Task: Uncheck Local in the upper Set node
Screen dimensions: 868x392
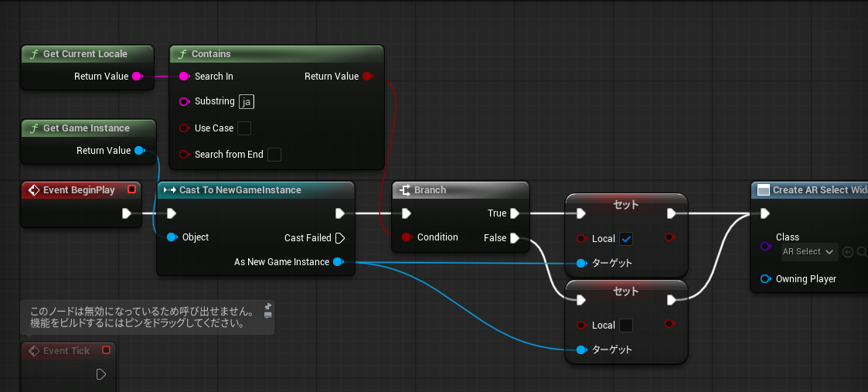Action: click(x=626, y=239)
